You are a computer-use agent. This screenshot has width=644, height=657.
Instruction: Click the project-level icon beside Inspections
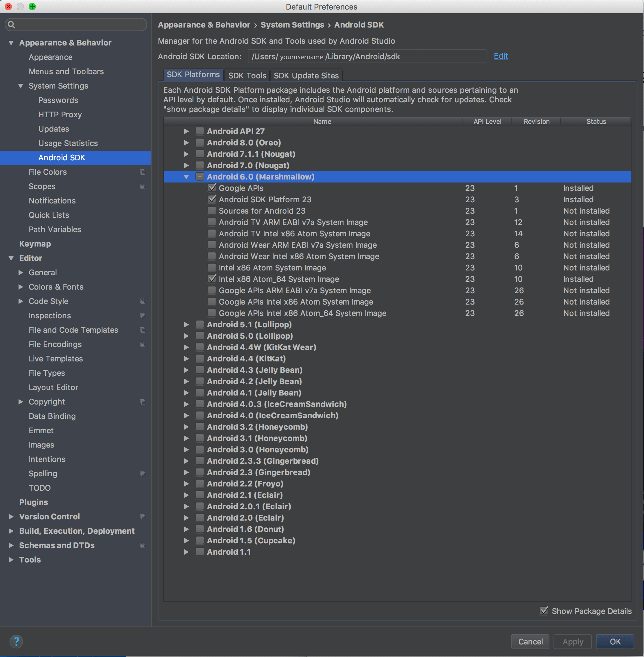(142, 315)
